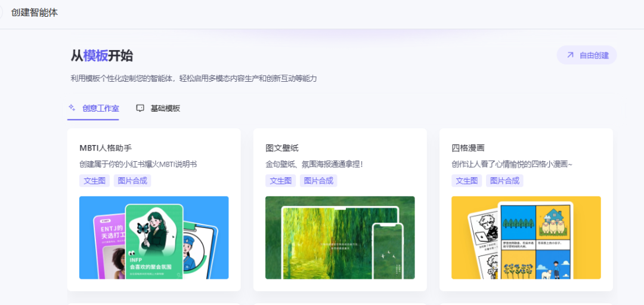Click 图片合成 tag on MBTI人格助手 card
The width and height of the screenshot is (644, 305).
pos(132,180)
